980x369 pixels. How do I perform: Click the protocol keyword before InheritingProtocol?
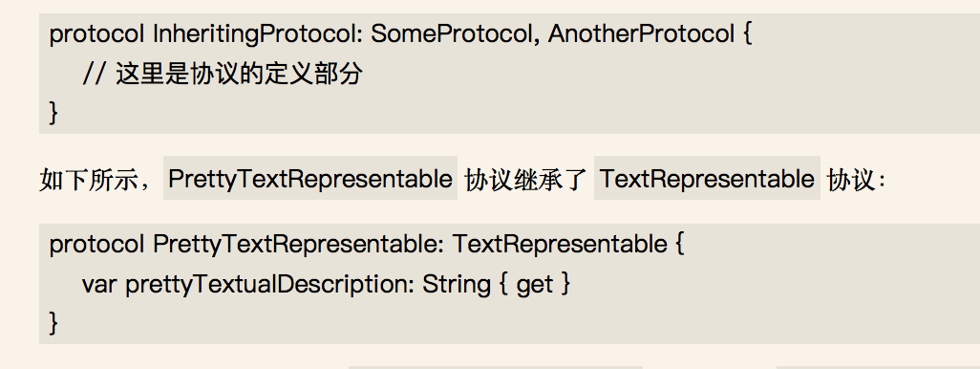click(x=96, y=33)
